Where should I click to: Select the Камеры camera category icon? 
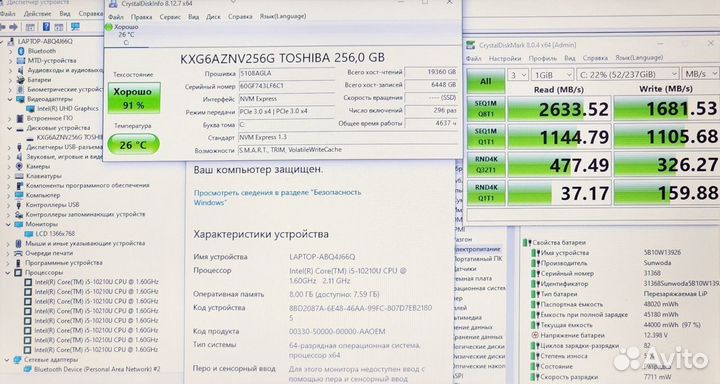click(19, 166)
